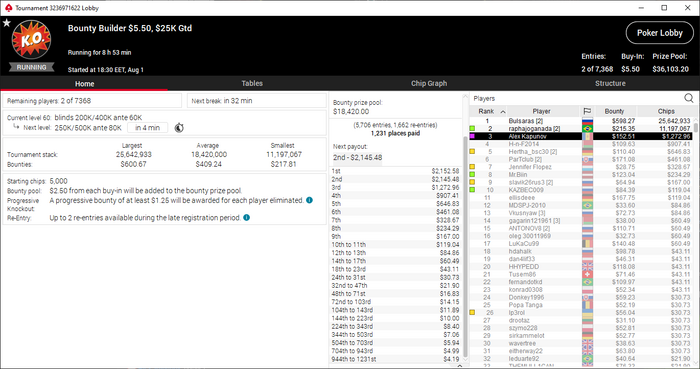Sort players by Chips column
This screenshot has width=700, height=369.
click(x=666, y=111)
